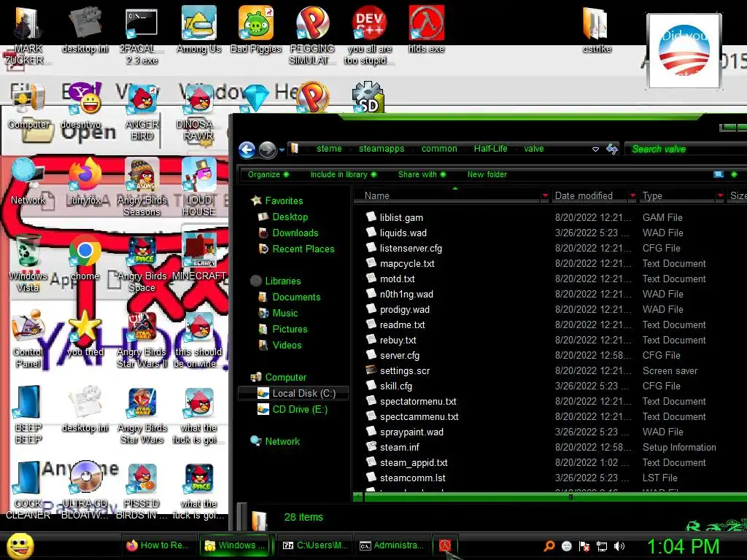Image resolution: width=747 pixels, height=560 pixels.
Task: Click the smiley-face Start button
Action: coord(20,545)
